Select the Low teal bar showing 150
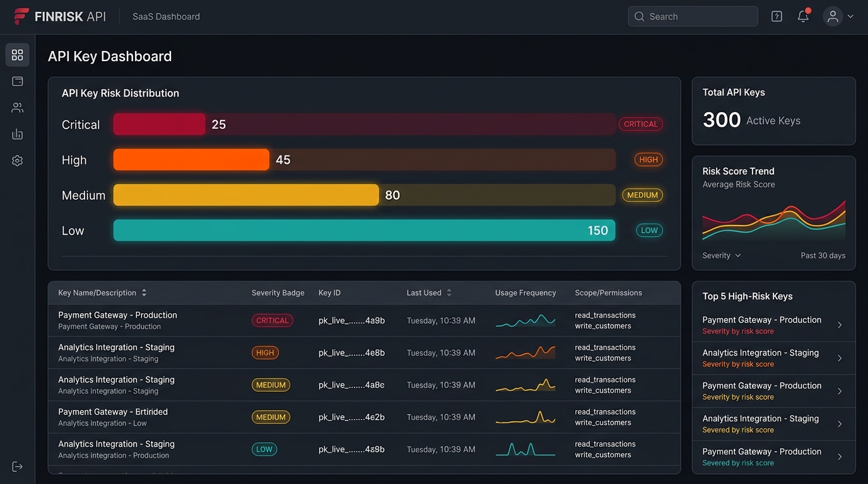Image resolution: width=868 pixels, height=484 pixels. tap(364, 230)
